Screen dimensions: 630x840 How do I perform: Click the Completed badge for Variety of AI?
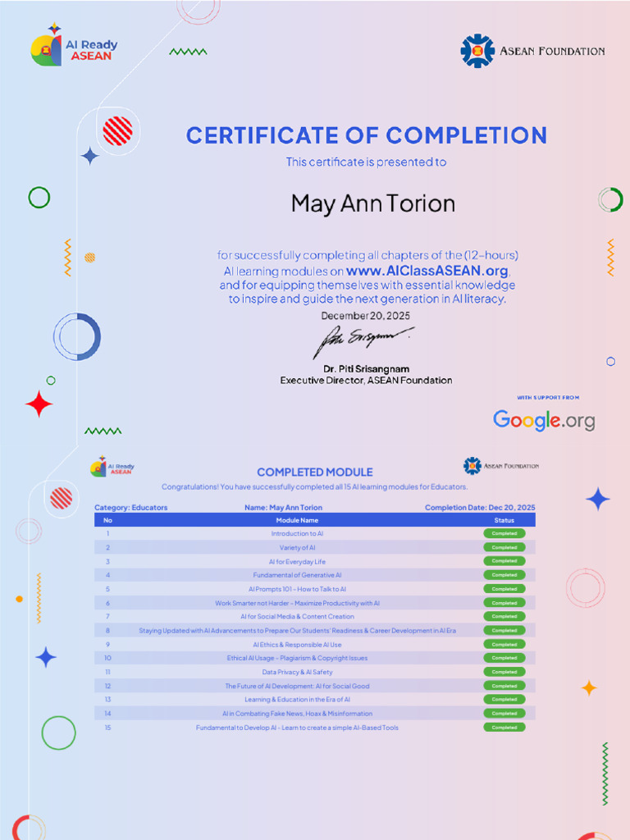[504, 547]
